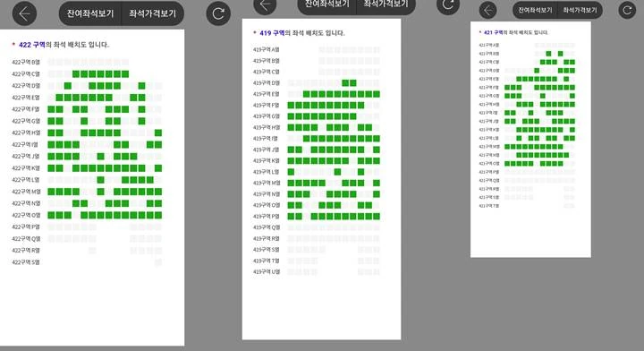Click the '422구역 H열' row label

[26, 133]
